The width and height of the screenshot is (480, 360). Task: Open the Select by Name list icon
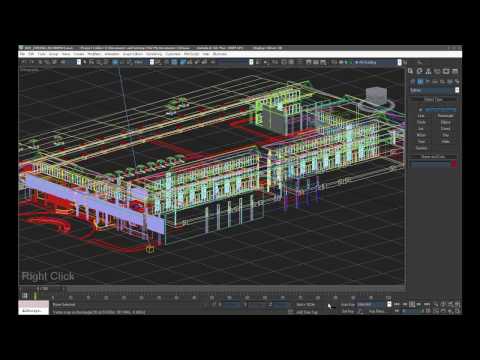tap(91, 62)
